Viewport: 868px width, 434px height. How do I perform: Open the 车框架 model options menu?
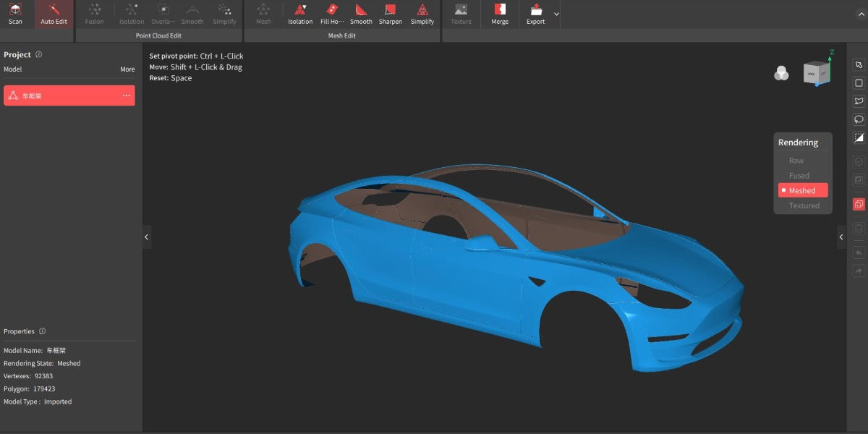(x=126, y=95)
